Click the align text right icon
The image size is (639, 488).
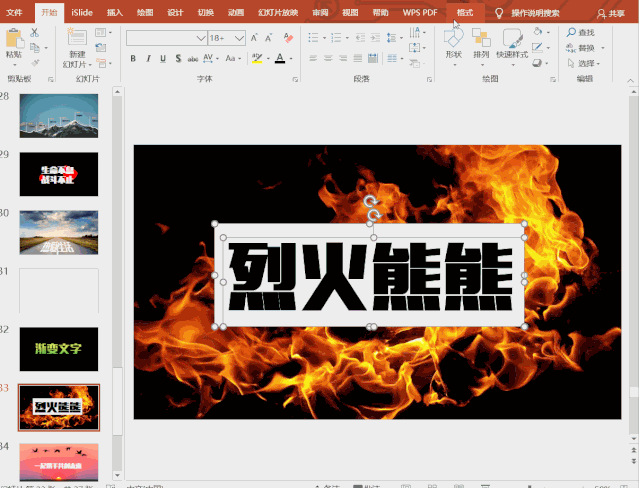click(343, 58)
